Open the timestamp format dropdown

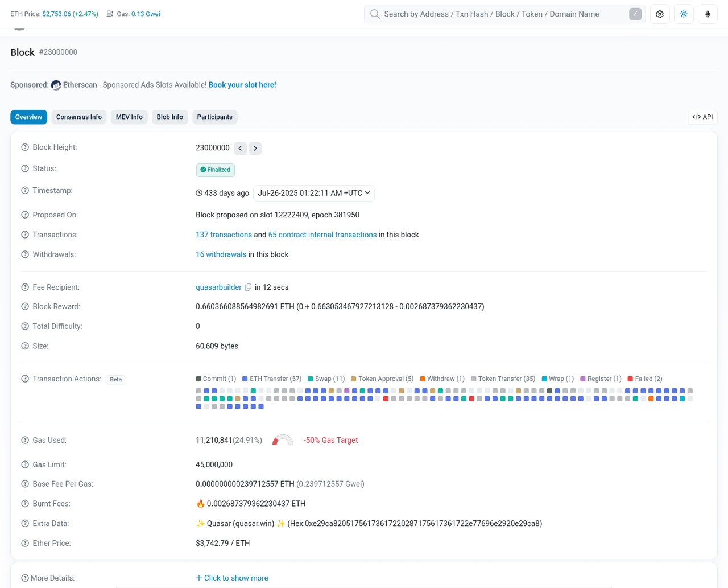coord(314,193)
